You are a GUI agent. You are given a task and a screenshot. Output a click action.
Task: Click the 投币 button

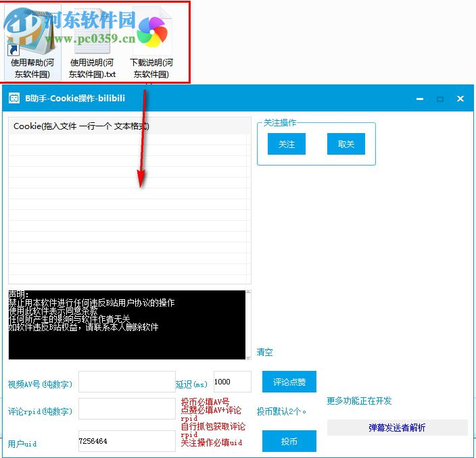click(x=289, y=441)
